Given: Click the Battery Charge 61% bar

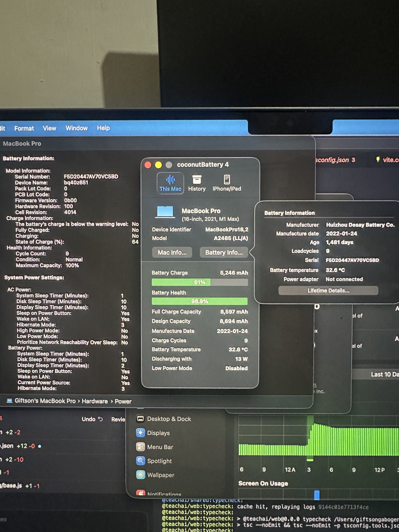Looking at the screenshot, I should pos(200,282).
